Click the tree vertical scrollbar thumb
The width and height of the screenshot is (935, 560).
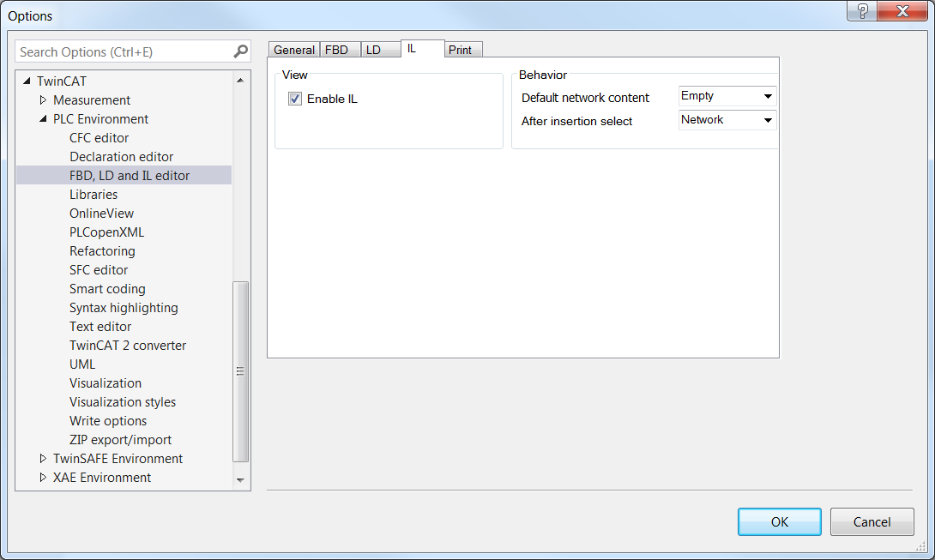click(240, 371)
